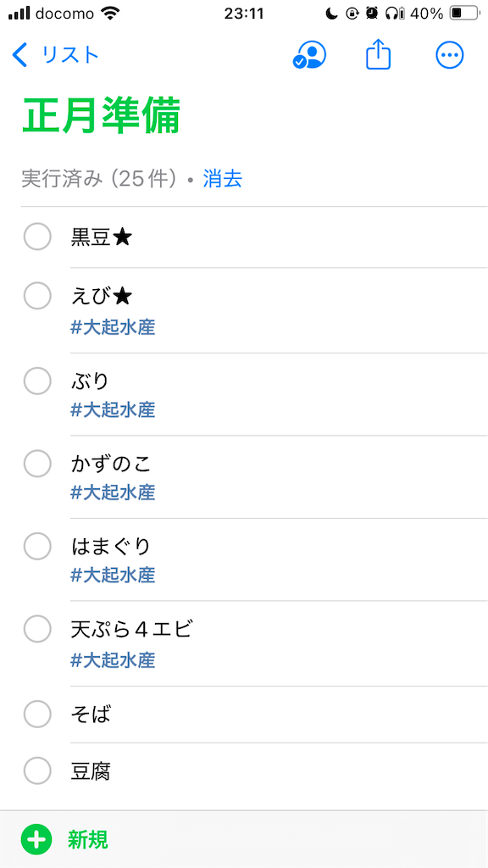Check off the えび★ reminder
Viewport: 488px width, 868px height.
(x=37, y=296)
